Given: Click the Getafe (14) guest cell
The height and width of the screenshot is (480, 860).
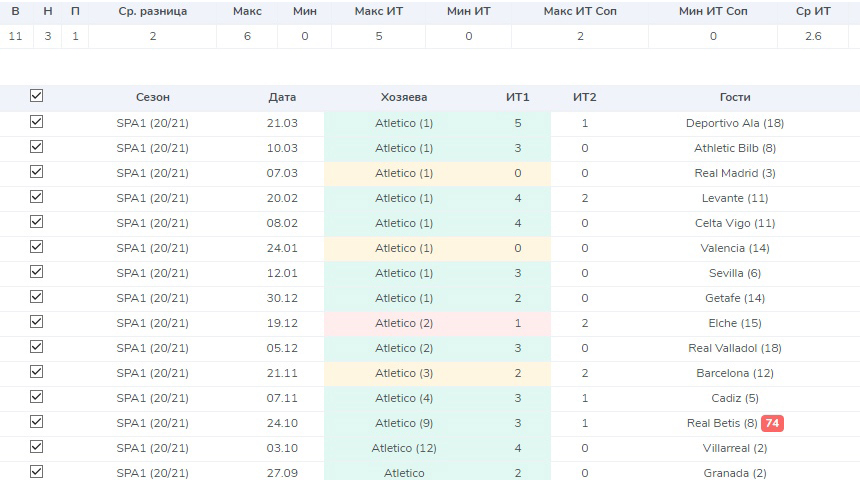Looking at the screenshot, I should [734, 298].
